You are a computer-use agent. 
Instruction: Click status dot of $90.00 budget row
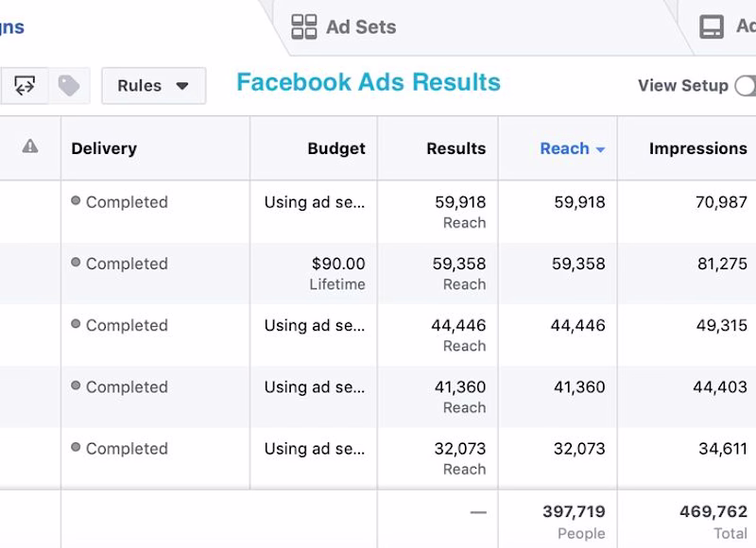click(76, 263)
